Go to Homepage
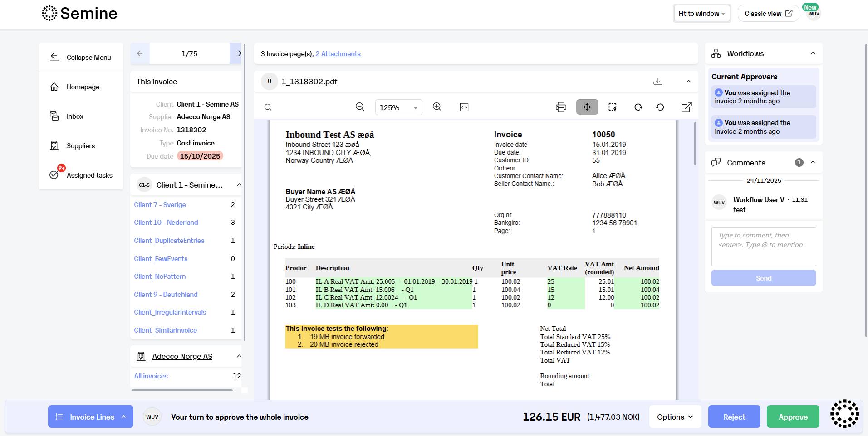This screenshot has height=436, width=868. (81, 87)
